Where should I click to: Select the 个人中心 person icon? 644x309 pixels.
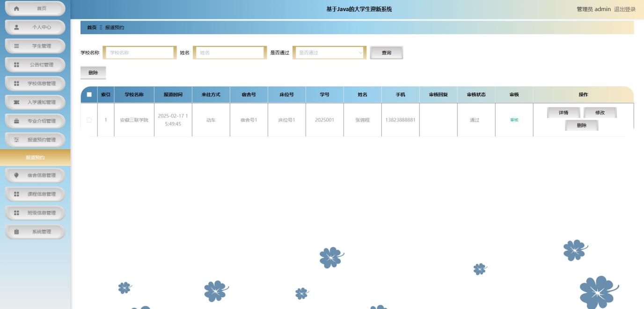point(16,27)
